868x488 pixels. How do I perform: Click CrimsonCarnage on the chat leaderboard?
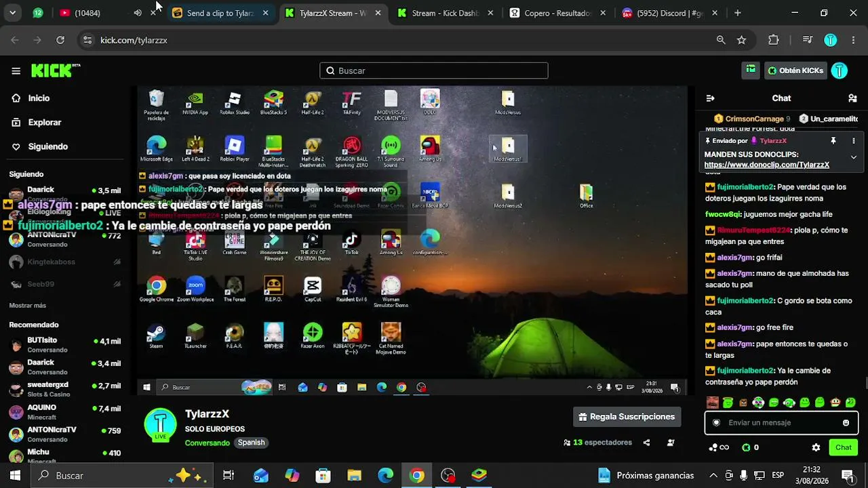[753, 119]
